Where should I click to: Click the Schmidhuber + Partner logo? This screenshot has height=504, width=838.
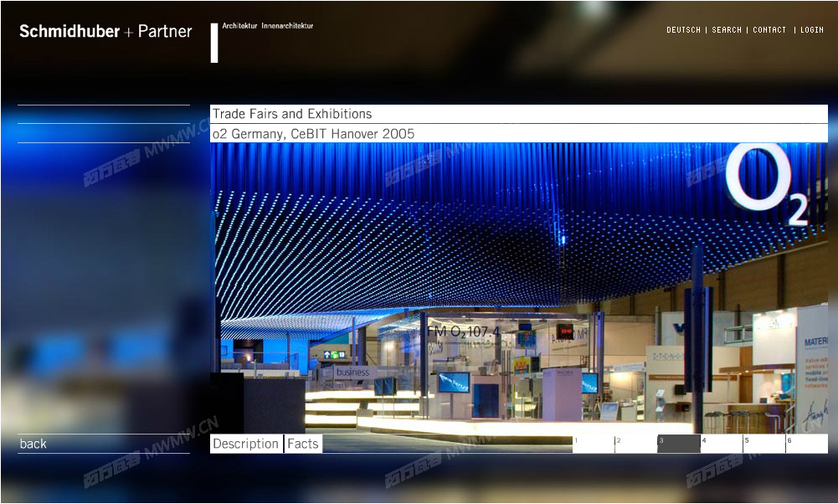pos(105,32)
